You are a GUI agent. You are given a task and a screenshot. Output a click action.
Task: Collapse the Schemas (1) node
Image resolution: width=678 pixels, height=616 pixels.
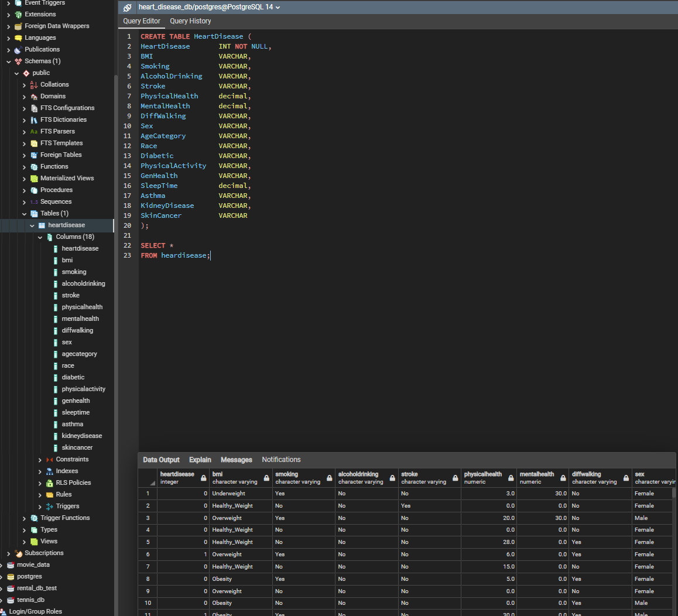tap(9, 61)
